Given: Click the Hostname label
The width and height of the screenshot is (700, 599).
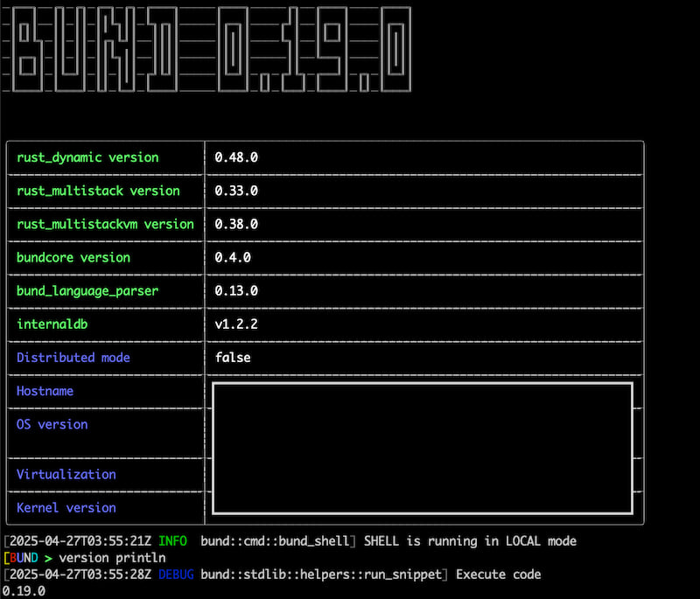Looking at the screenshot, I should (x=45, y=391).
